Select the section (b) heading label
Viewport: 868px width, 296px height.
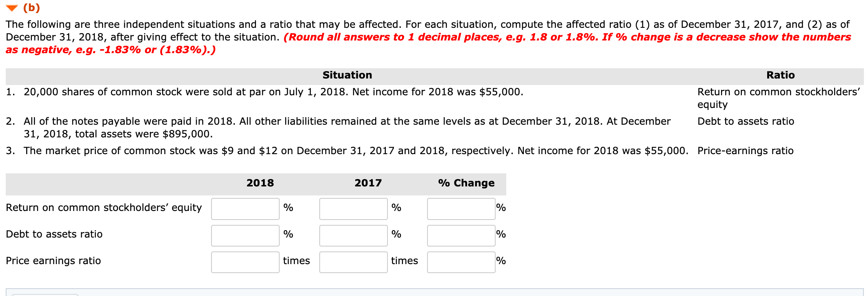coord(32,7)
